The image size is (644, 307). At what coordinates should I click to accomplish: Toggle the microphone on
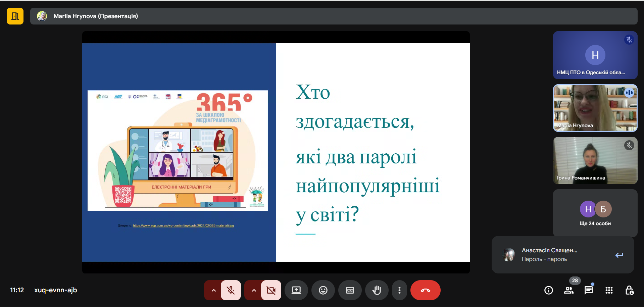231,290
